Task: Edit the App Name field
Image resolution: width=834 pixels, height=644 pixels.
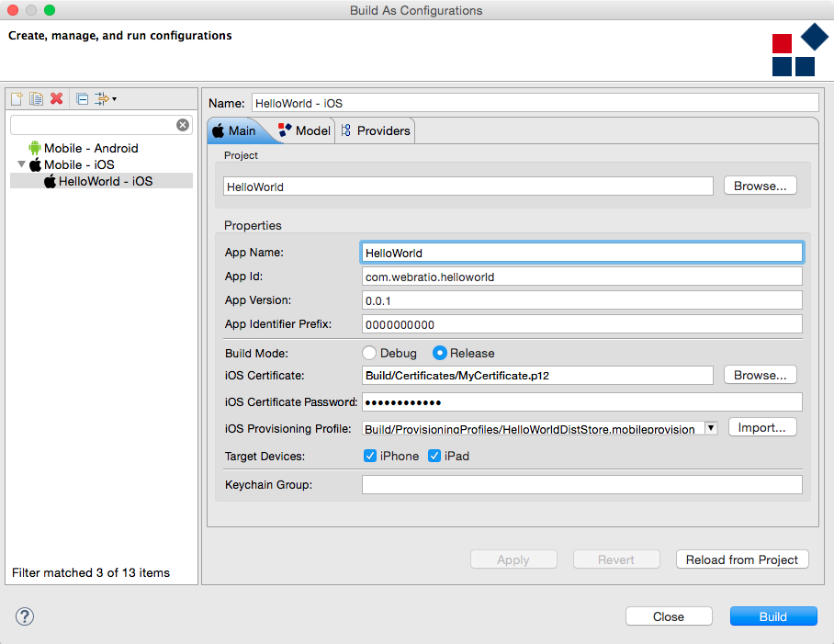Action: (582, 253)
